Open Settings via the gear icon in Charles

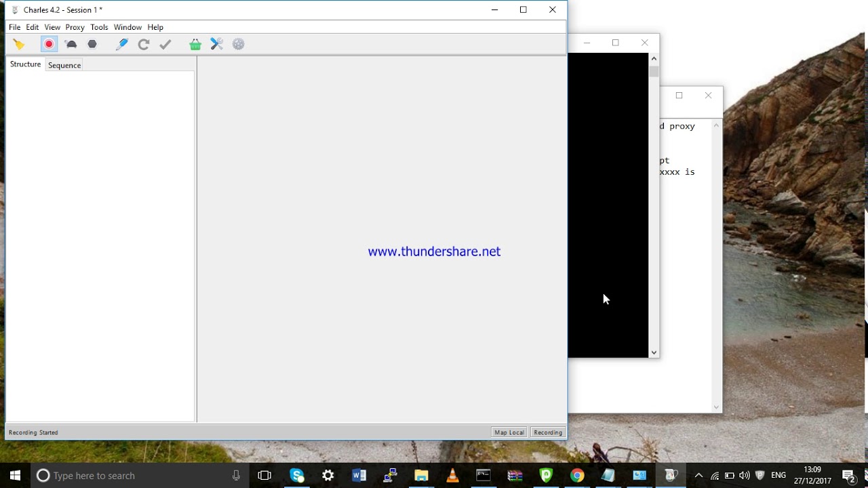tap(239, 44)
